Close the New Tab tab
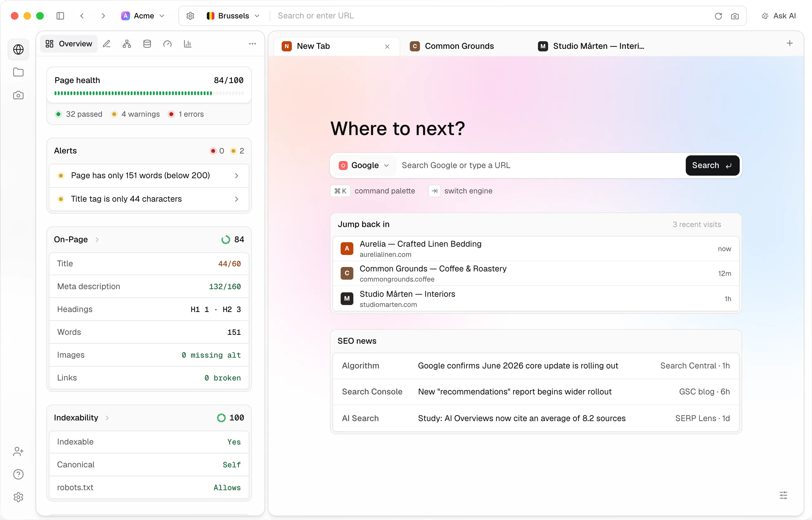The height and width of the screenshot is (520, 812). click(387, 47)
